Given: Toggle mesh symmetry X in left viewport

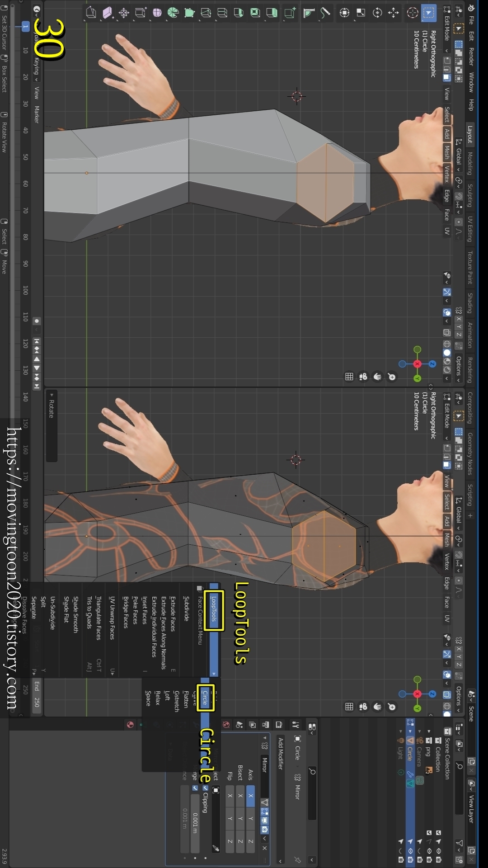Looking at the screenshot, I should (x=459, y=319).
